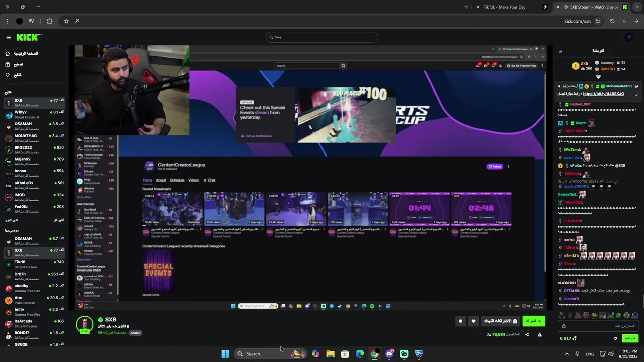
Task: Open BOND17 channel in sidebar
Action: 34,335
